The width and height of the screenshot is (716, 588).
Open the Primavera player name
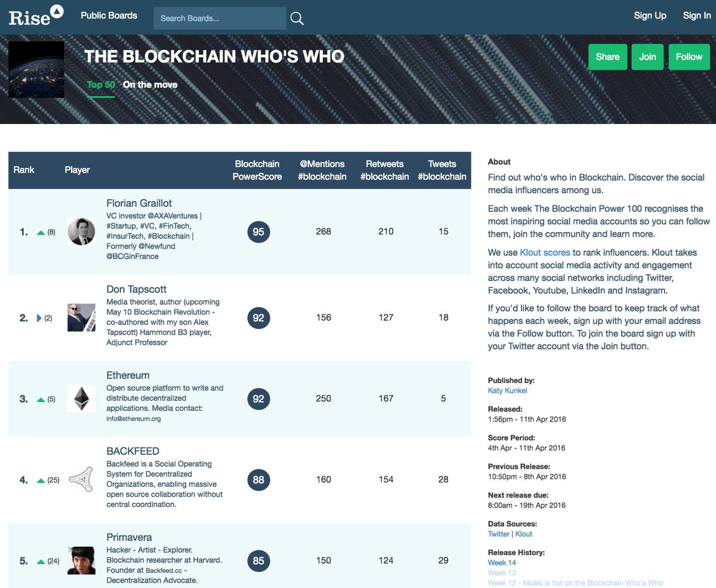pos(129,537)
